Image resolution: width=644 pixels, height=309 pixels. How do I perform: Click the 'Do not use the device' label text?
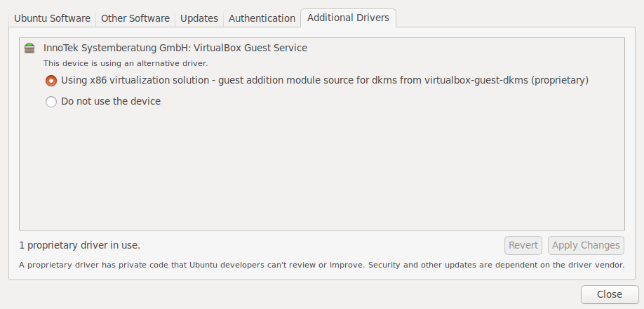tap(111, 101)
